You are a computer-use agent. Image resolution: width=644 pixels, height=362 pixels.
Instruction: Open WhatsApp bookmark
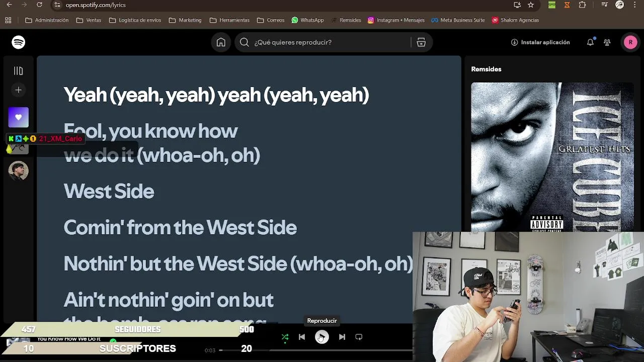coord(307,20)
